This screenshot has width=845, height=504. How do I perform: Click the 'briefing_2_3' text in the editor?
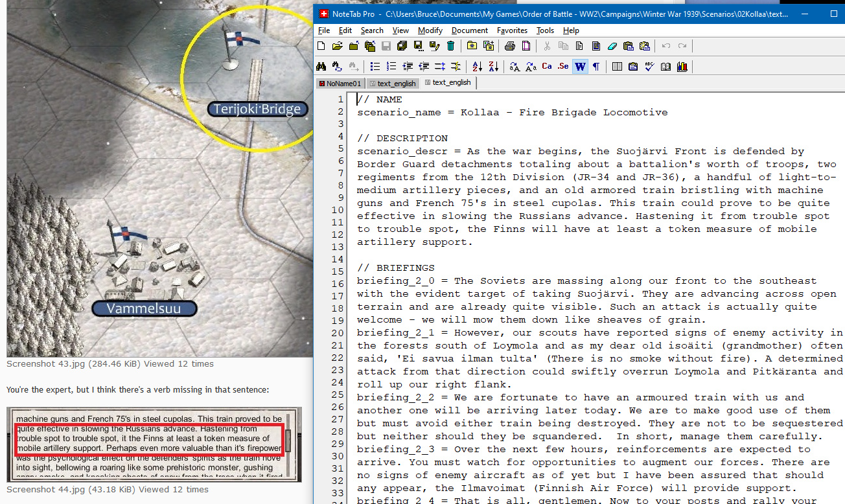(396, 450)
